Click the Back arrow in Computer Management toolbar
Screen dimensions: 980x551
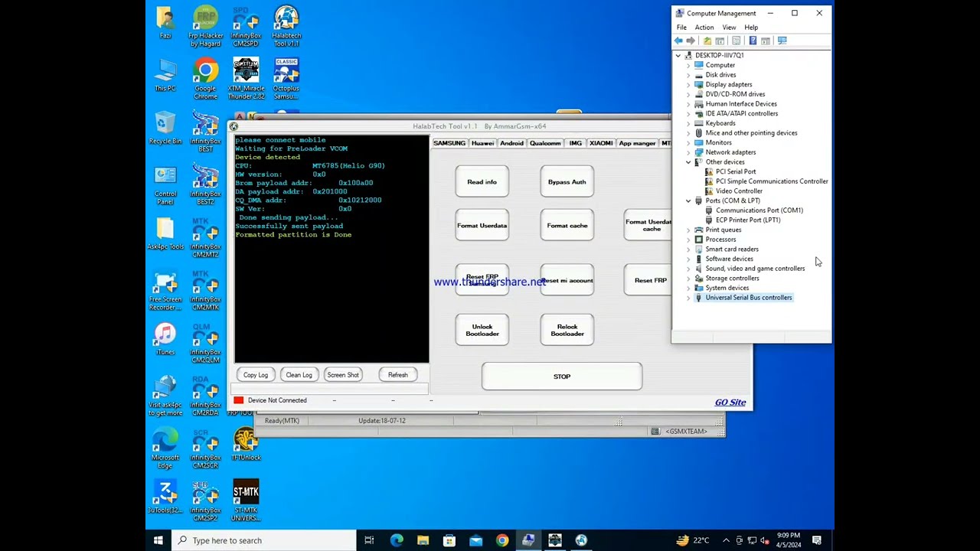tap(678, 41)
